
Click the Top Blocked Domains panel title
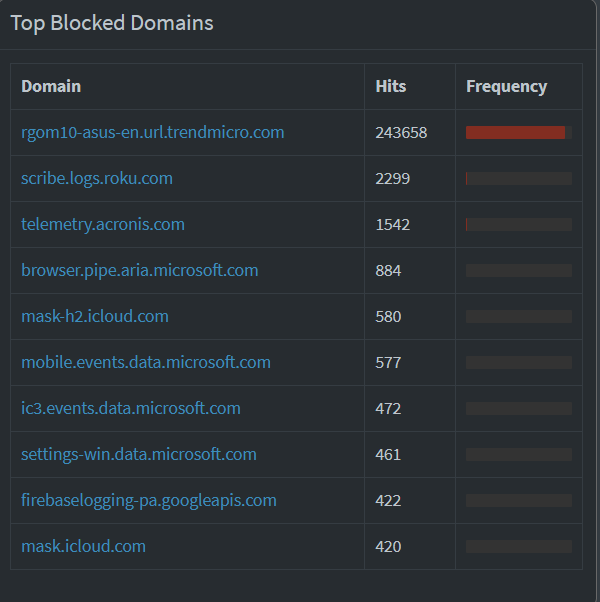(112, 23)
